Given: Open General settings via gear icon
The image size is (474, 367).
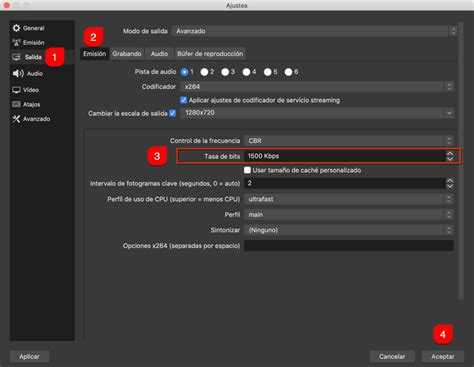Looking at the screenshot, I should tap(16, 28).
